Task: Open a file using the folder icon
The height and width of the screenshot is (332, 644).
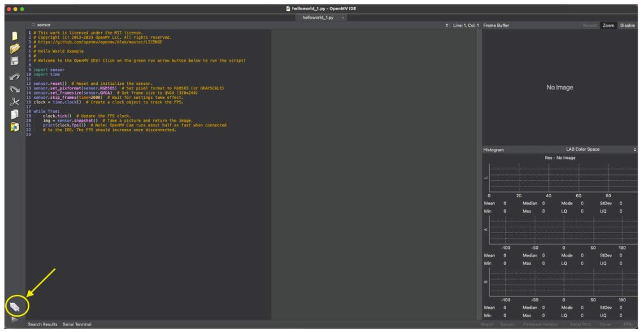Action: pos(15,49)
